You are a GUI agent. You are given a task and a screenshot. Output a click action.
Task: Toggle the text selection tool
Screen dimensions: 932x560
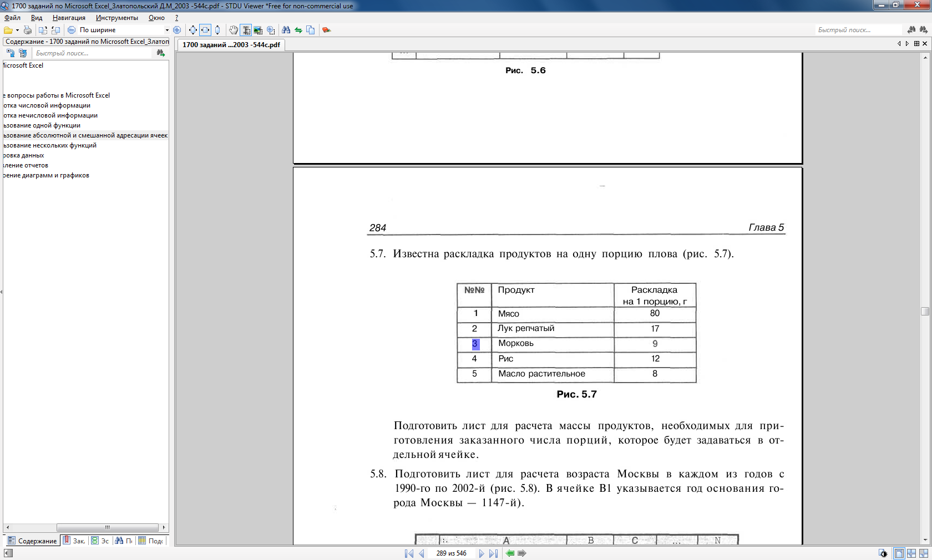tap(246, 30)
